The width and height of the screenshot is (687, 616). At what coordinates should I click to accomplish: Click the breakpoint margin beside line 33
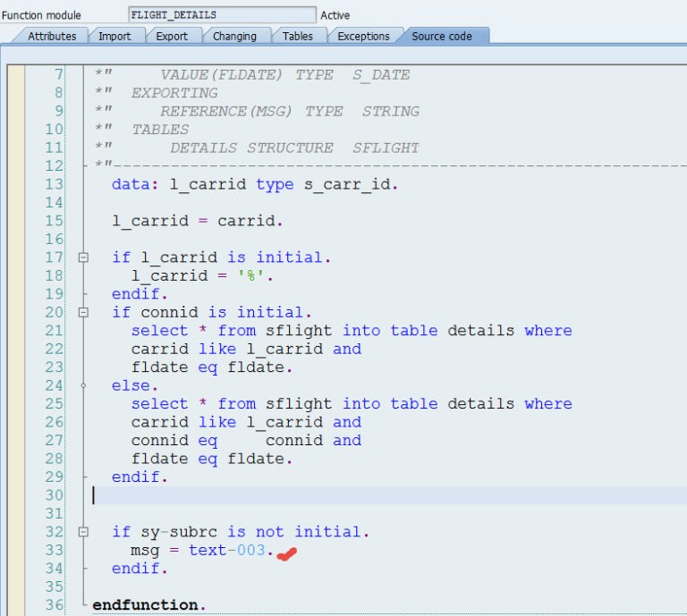(x=16, y=550)
